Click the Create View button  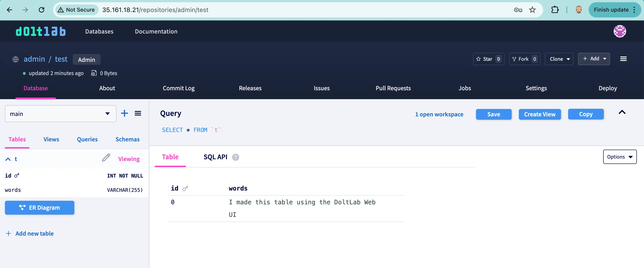point(540,114)
